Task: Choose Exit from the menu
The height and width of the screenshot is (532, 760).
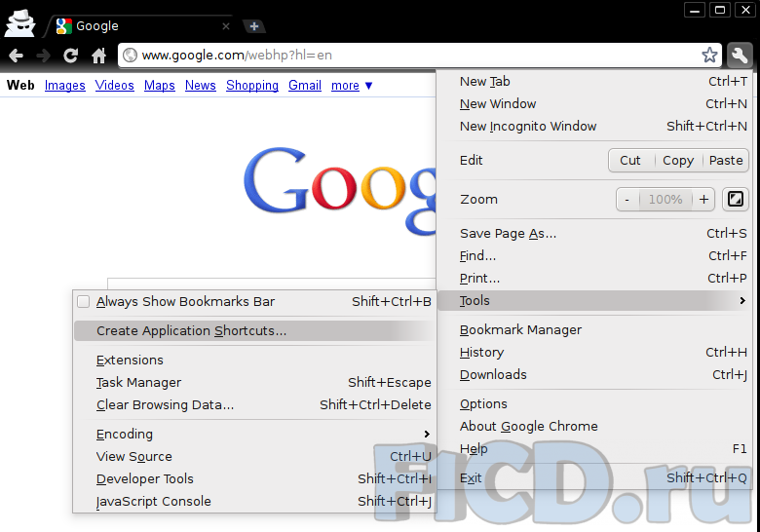Action: (x=596, y=478)
